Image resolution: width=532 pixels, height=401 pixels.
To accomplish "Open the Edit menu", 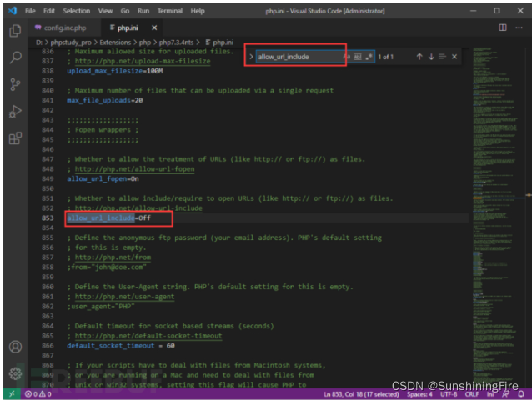I will [x=49, y=11].
